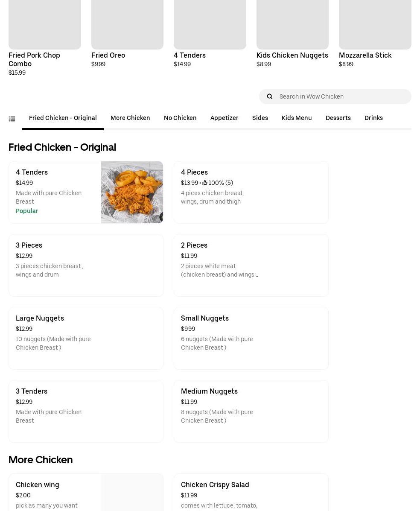420x511 pixels.
Task: Open the Medium Nuggets menu card
Action: 251,411
